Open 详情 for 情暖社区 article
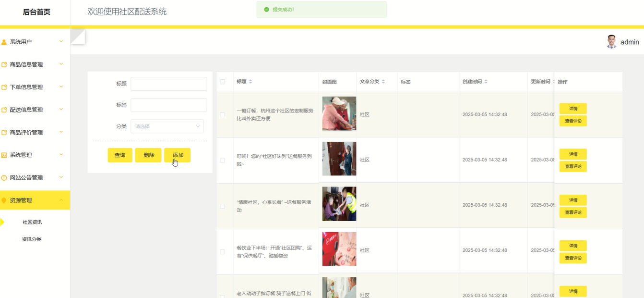Viewport: 644px width, 298px height. 573,200
